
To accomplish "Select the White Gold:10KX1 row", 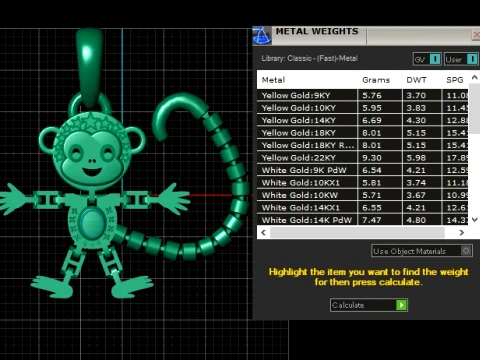I will point(363,183).
